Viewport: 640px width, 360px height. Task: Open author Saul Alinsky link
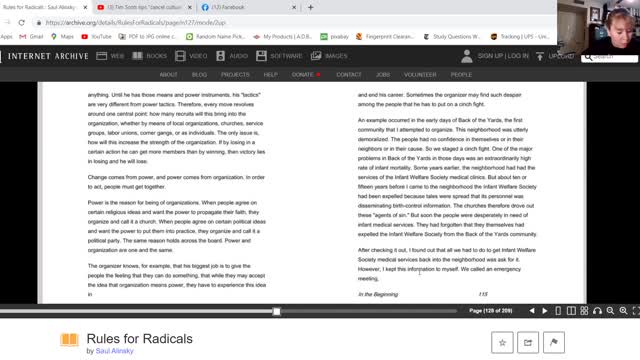tap(114, 351)
